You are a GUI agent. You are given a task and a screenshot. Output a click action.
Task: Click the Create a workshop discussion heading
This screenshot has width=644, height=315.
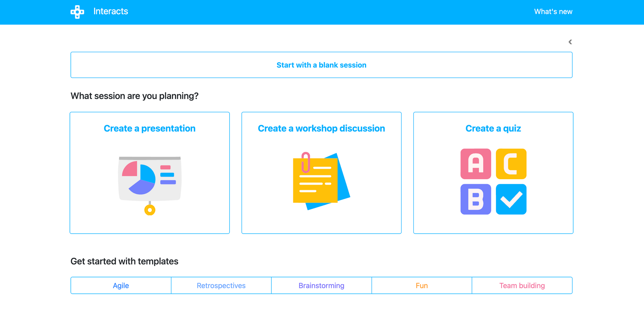pos(321,128)
